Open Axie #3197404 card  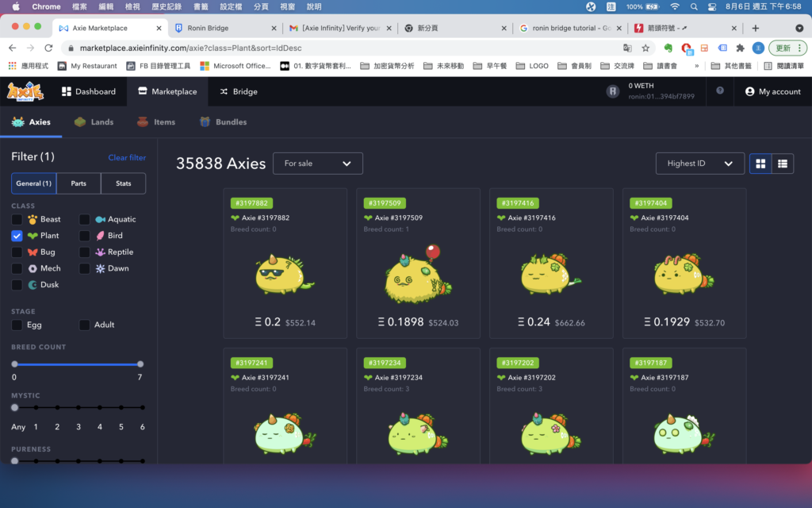[684, 264]
